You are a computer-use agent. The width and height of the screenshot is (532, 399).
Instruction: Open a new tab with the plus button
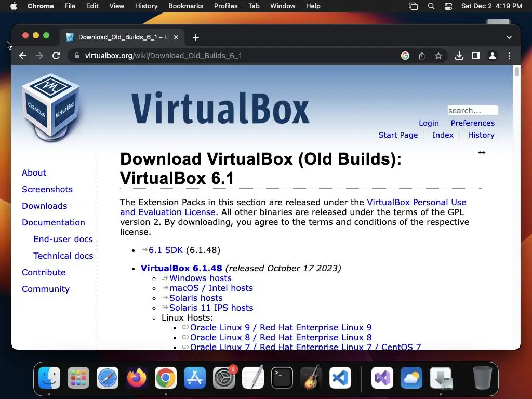click(x=196, y=37)
